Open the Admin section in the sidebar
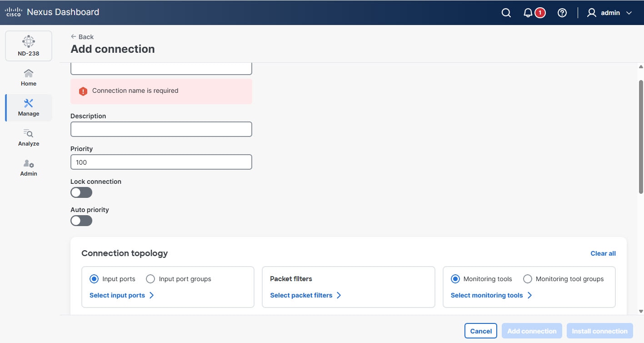Screen dimensions: 644x343 (28, 167)
